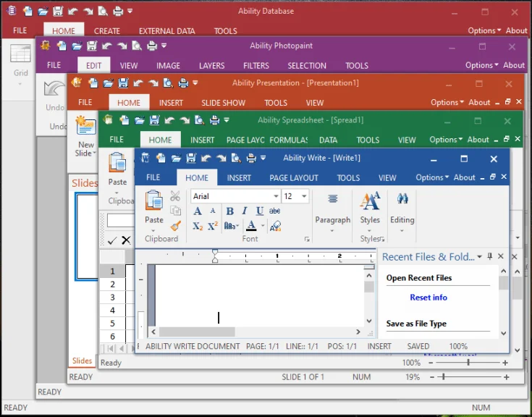Screen dimensions: 532x417
Task: Click Grid icon in Ability Database
Action: 20,54
